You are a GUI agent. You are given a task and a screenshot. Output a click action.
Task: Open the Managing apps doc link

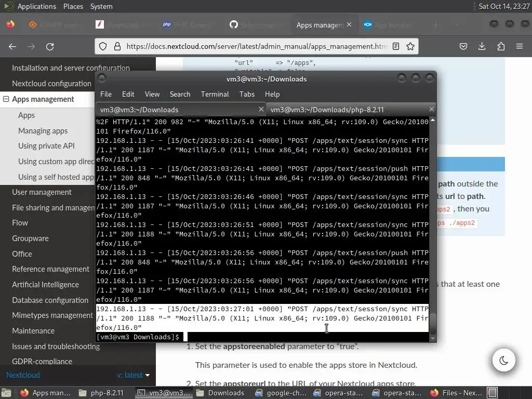coord(43,130)
